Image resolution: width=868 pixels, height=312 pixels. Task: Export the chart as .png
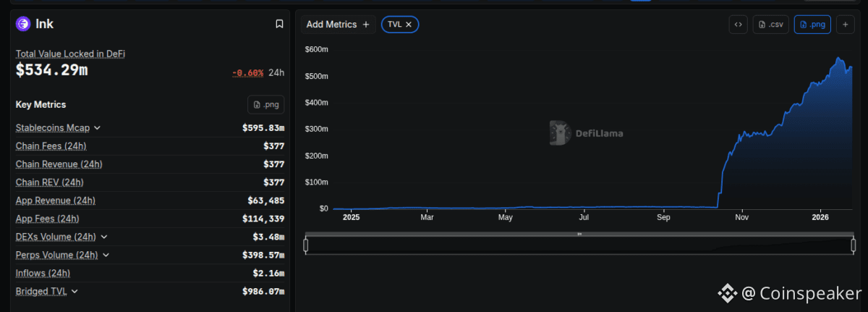pyautogui.click(x=812, y=25)
